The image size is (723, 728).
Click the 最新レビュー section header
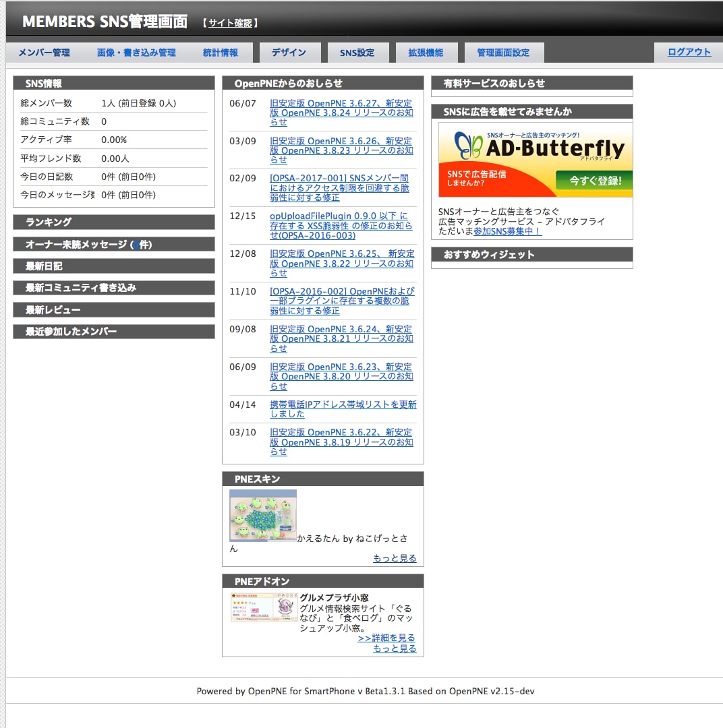click(x=114, y=309)
